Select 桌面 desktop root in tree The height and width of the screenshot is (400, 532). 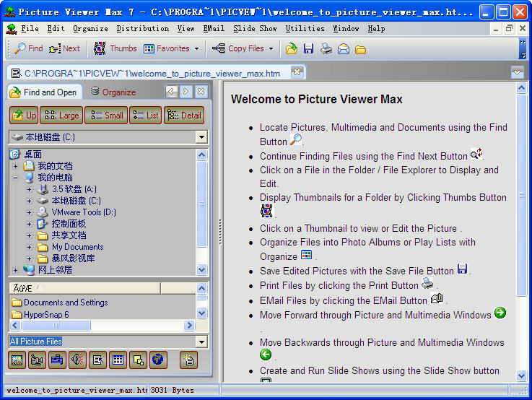point(32,155)
